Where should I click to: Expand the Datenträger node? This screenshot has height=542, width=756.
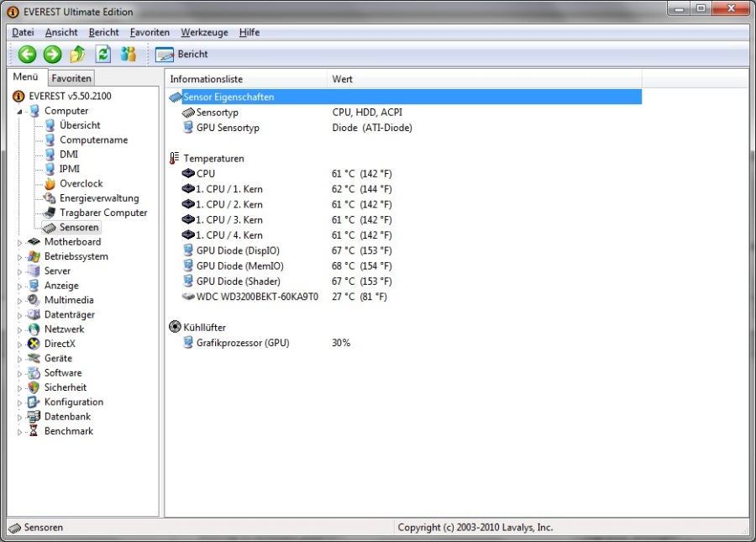(20, 315)
